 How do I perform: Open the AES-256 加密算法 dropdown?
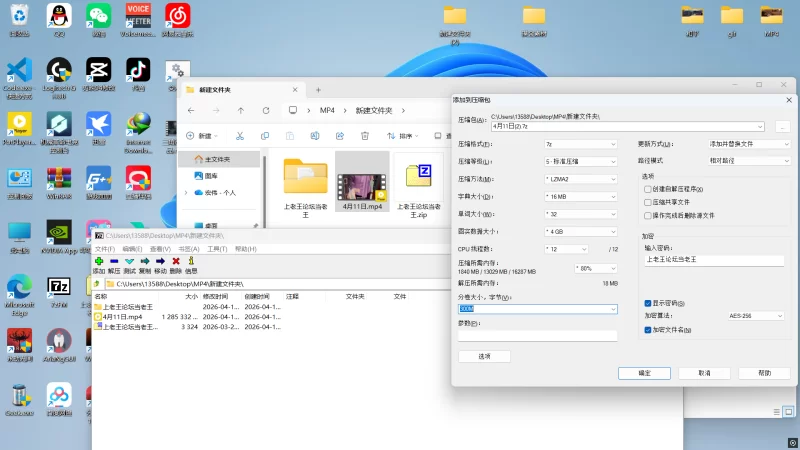755,315
